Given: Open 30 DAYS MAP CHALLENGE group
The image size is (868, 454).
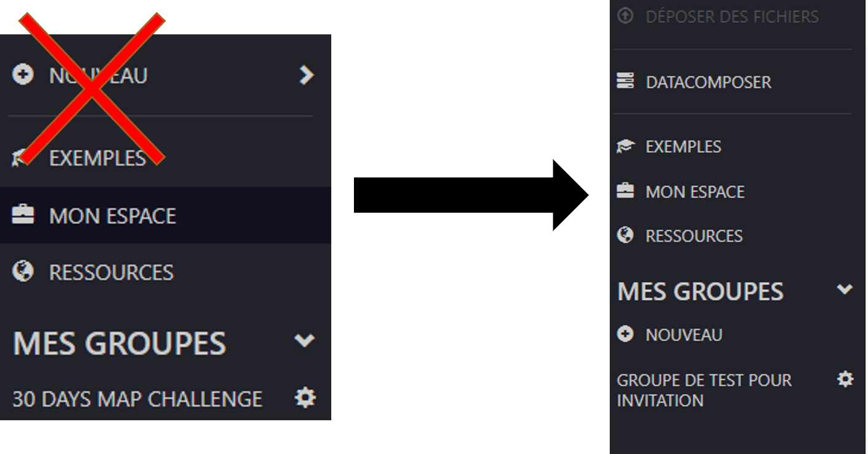Looking at the screenshot, I should click(x=137, y=399).
